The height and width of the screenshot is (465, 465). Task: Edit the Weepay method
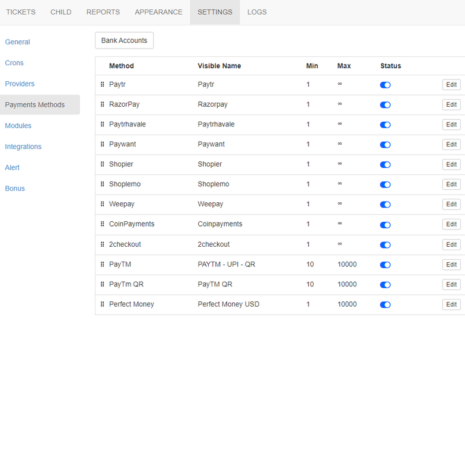pos(451,204)
